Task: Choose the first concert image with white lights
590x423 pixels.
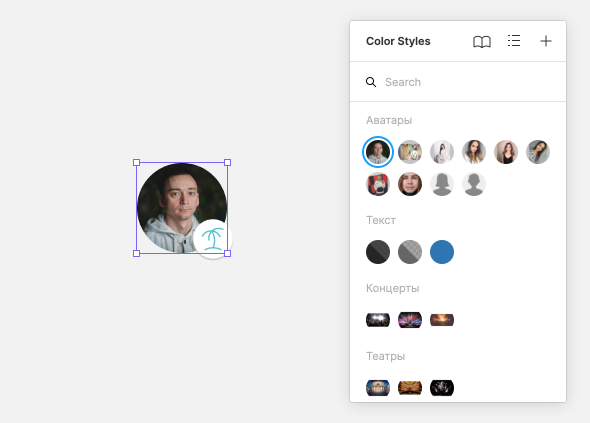Action: pyautogui.click(x=378, y=320)
